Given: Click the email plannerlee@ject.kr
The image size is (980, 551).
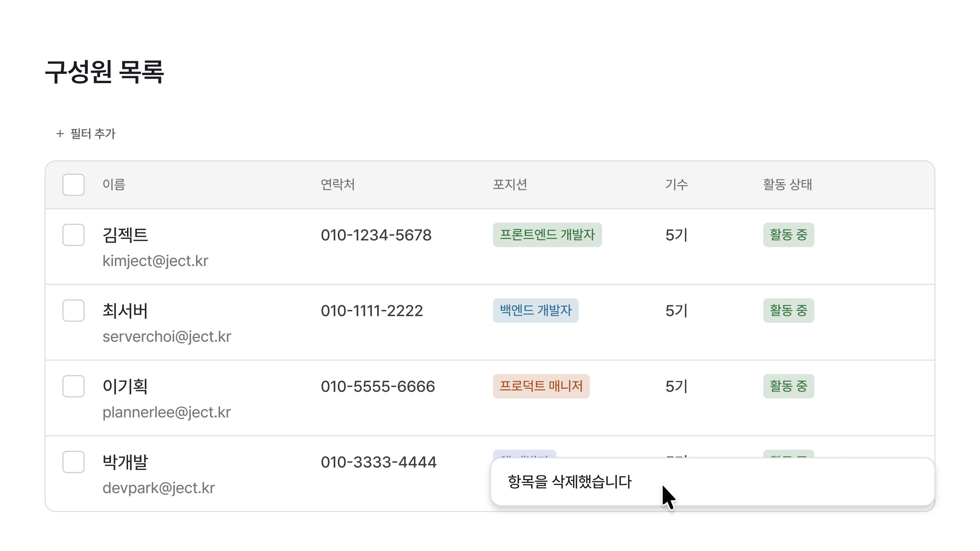Looking at the screenshot, I should click(167, 412).
